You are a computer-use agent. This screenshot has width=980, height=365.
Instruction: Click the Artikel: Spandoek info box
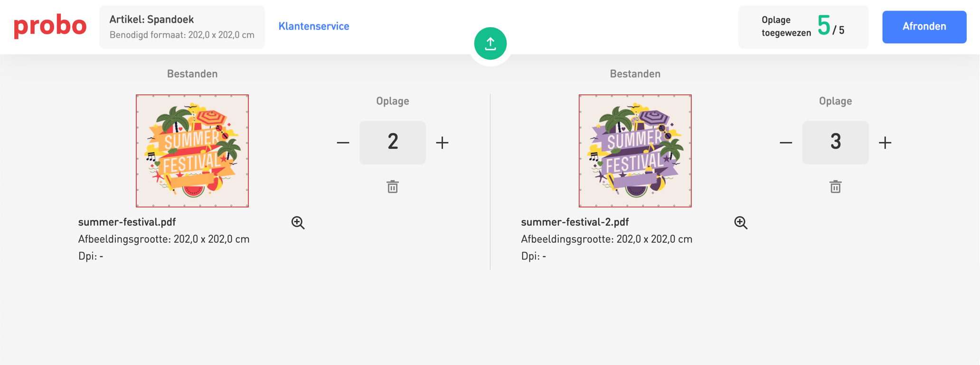[182, 27]
